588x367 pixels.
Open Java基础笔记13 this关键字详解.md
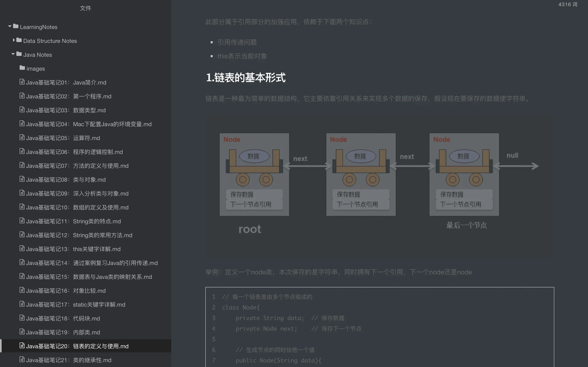coord(73,249)
